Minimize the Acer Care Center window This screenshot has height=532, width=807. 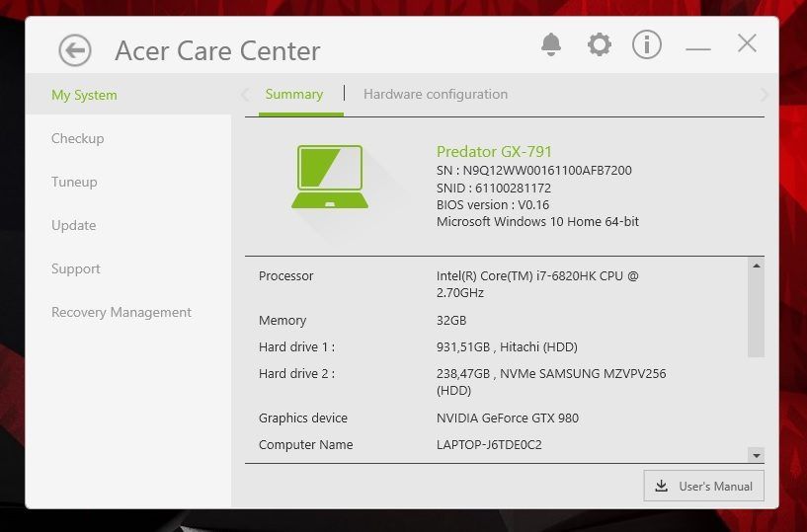pyautogui.click(x=698, y=46)
